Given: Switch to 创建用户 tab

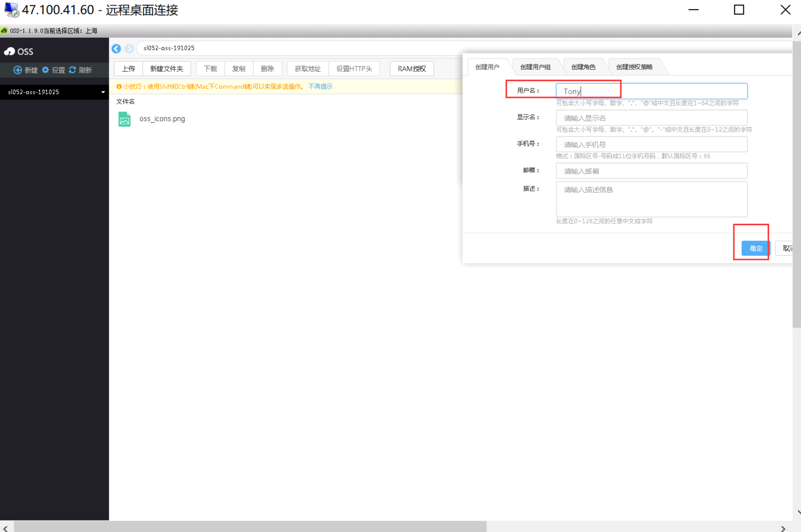Looking at the screenshot, I should pyautogui.click(x=487, y=67).
